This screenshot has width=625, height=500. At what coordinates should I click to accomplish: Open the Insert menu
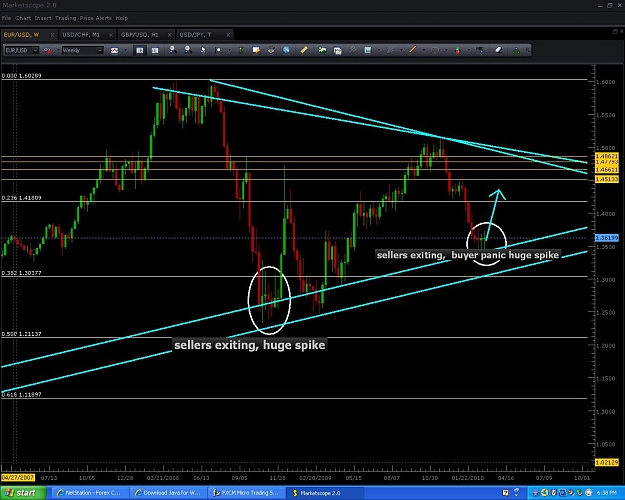pos(43,18)
